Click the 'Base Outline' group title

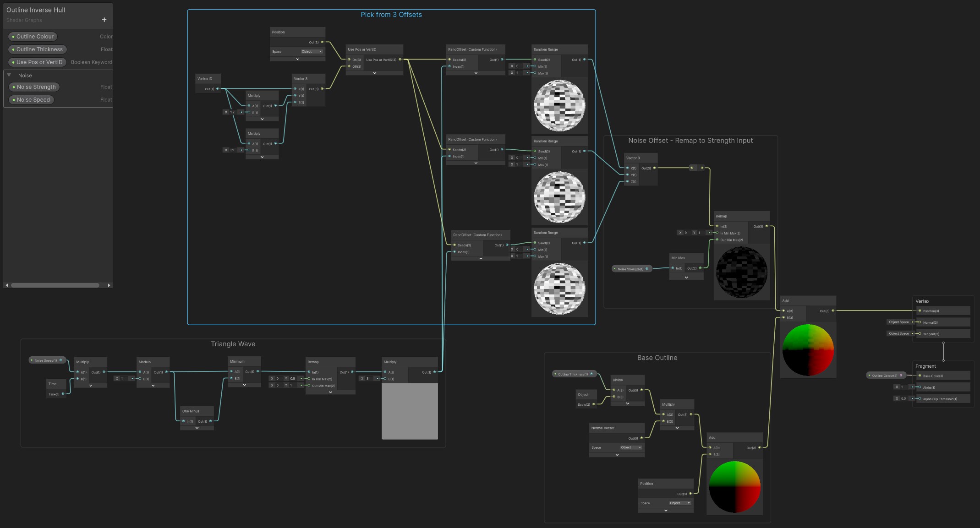click(657, 358)
